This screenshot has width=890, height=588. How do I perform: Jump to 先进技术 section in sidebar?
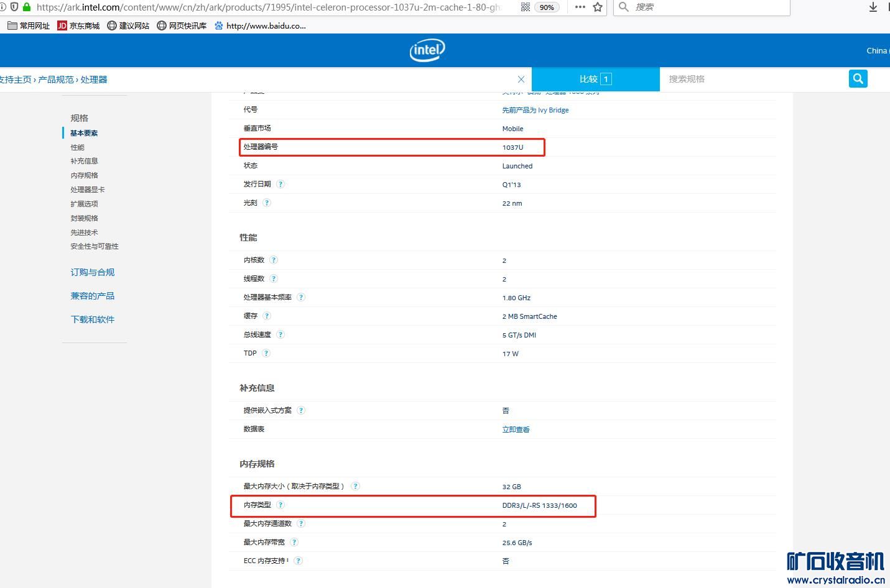84,232
